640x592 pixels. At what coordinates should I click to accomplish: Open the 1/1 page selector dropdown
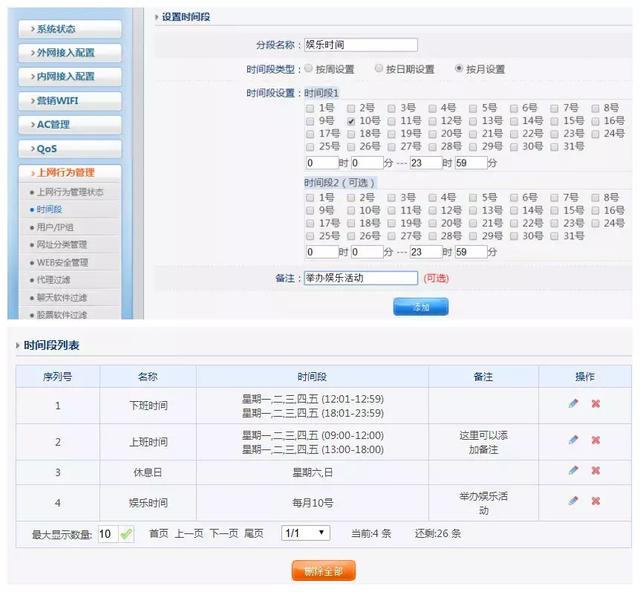tap(305, 534)
